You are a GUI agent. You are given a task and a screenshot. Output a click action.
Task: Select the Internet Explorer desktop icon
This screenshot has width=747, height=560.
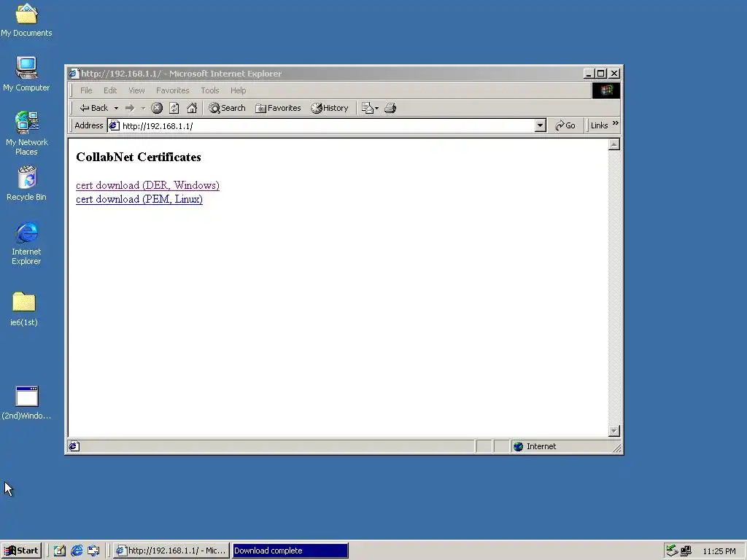pyautogui.click(x=26, y=244)
